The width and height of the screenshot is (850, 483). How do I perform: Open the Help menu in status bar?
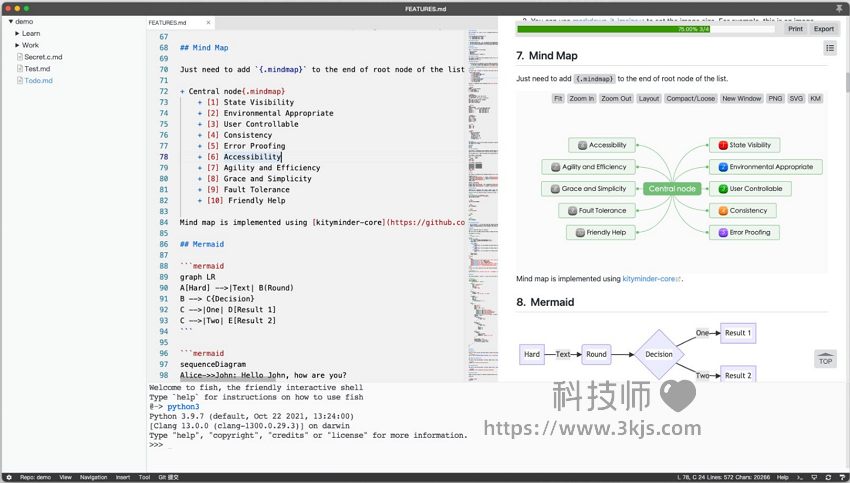[x=782, y=478]
